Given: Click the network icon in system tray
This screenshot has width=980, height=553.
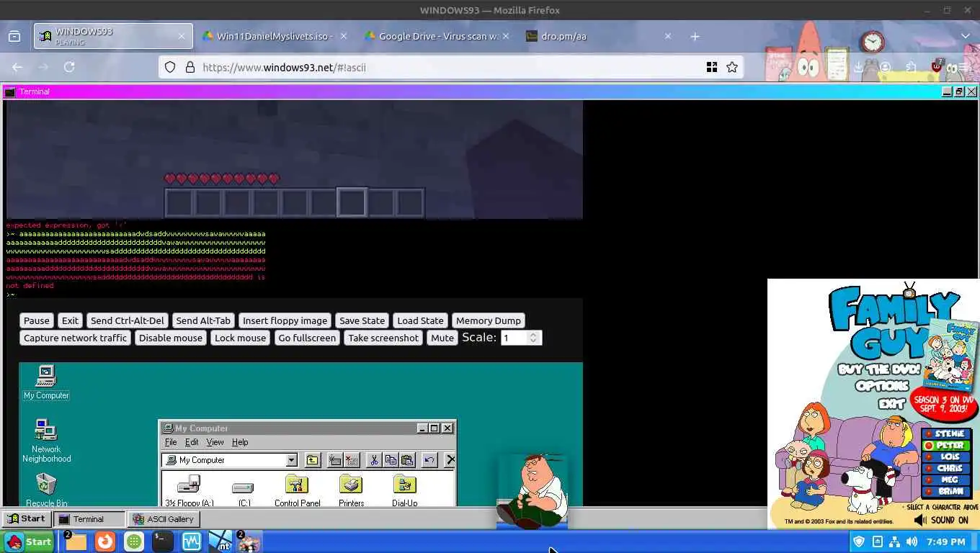Looking at the screenshot, I should click(894, 541).
